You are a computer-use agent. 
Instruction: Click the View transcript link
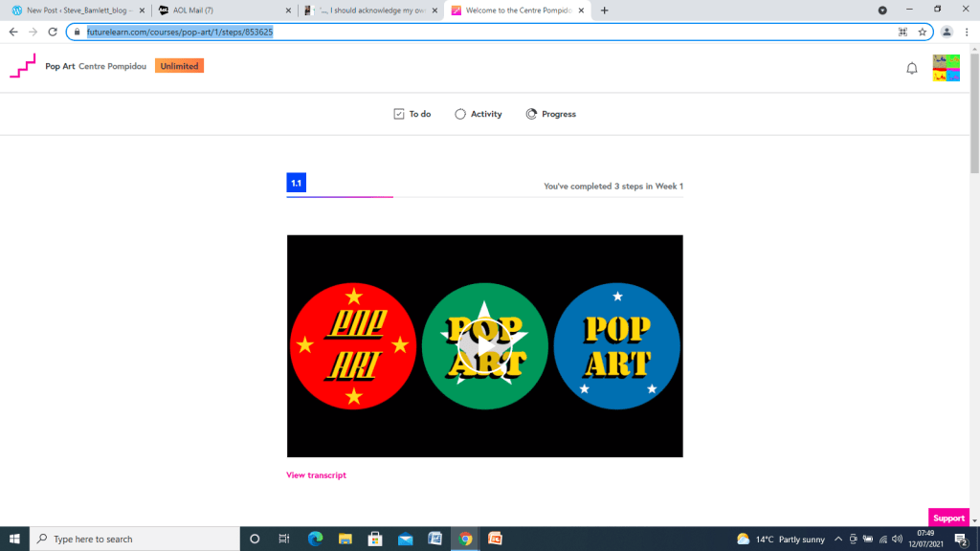[316, 475]
